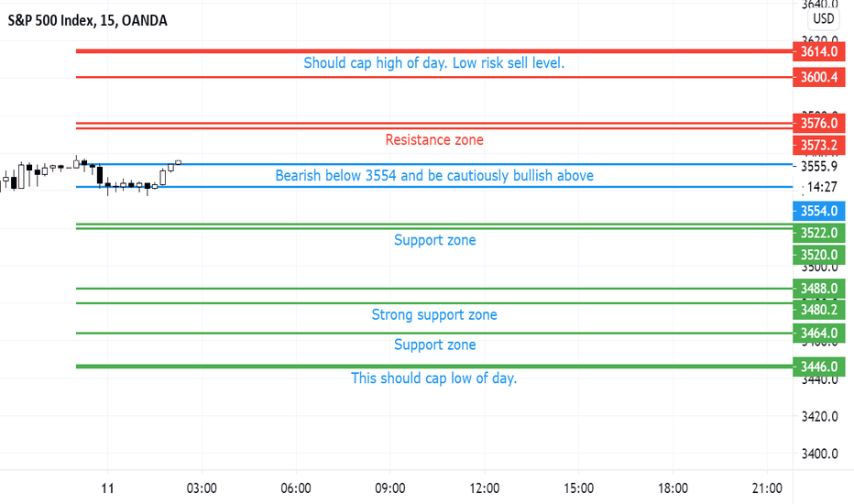Select 'This should cap low of day' text
The width and height of the screenshot is (854, 504).
point(434,378)
